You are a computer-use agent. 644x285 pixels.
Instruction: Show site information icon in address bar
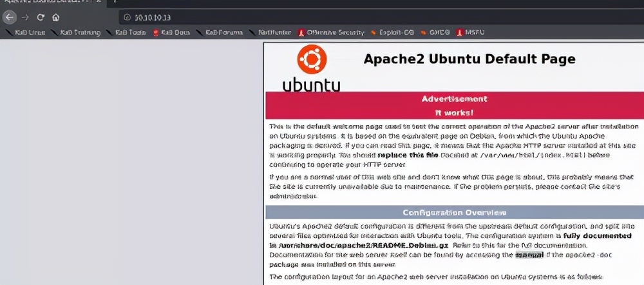pyautogui.click(x=128, y=17)
